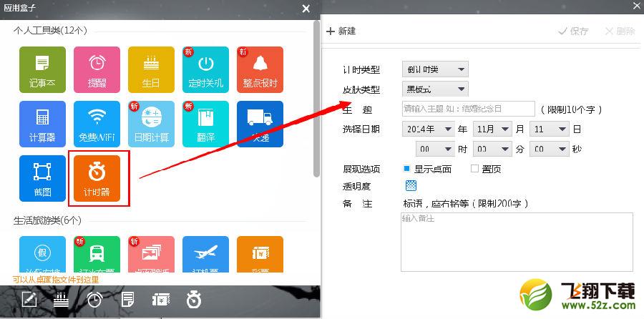Viewport: 644px width, 319px height.
Task: Open the 提醒 reminder app tile
Action: click(x=97, y=69)
